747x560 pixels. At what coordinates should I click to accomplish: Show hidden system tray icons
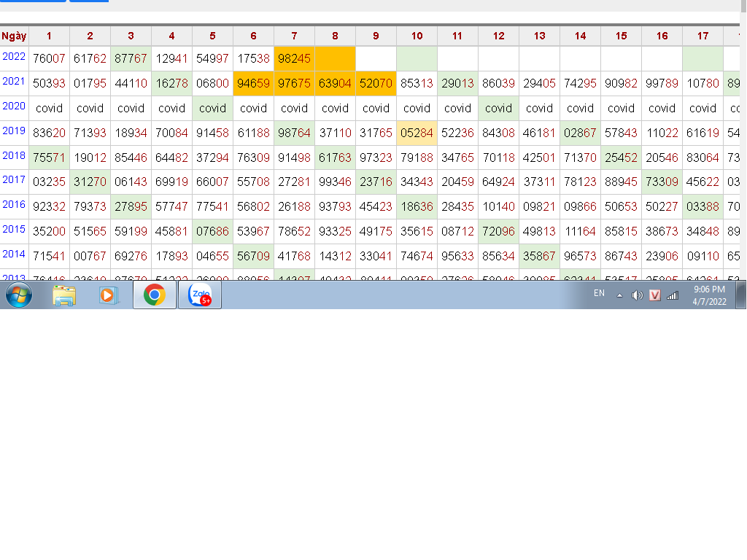(x=620, y=295)
